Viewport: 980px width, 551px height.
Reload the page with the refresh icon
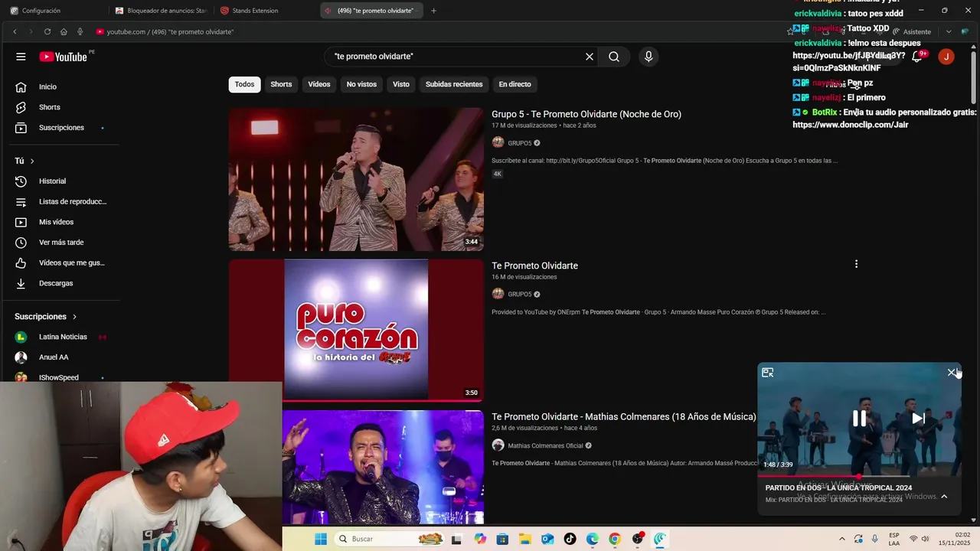click(x=47, y=31)
